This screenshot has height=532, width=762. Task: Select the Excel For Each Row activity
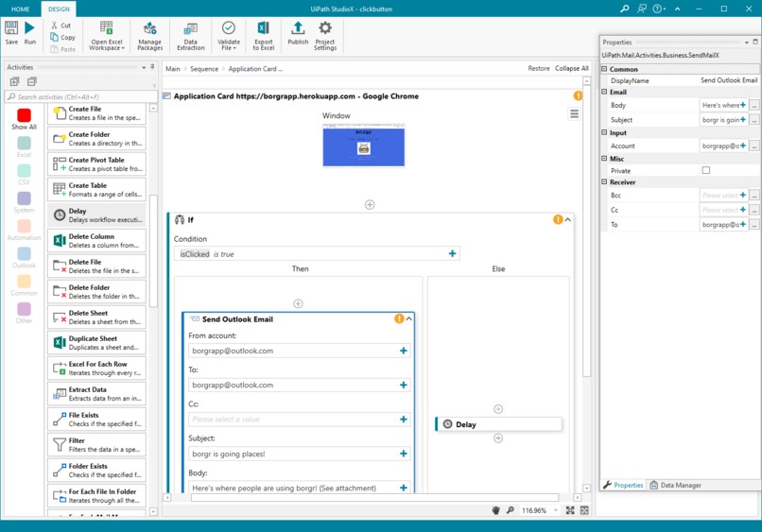tap(96, 369)
